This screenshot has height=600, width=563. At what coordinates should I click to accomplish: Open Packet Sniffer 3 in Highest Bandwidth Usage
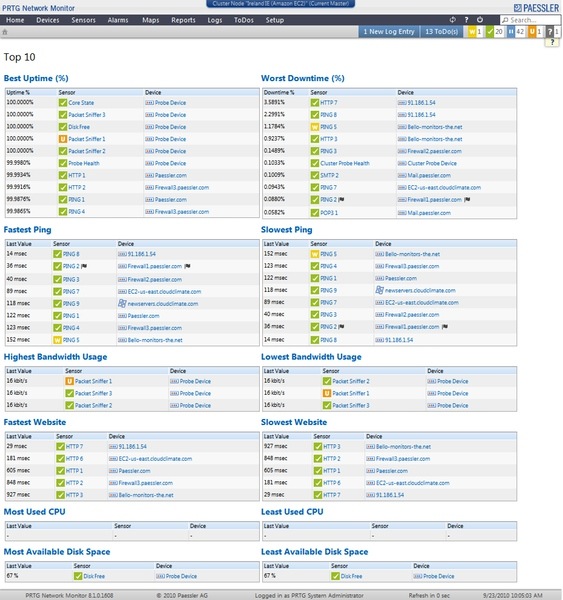(93, 393)
